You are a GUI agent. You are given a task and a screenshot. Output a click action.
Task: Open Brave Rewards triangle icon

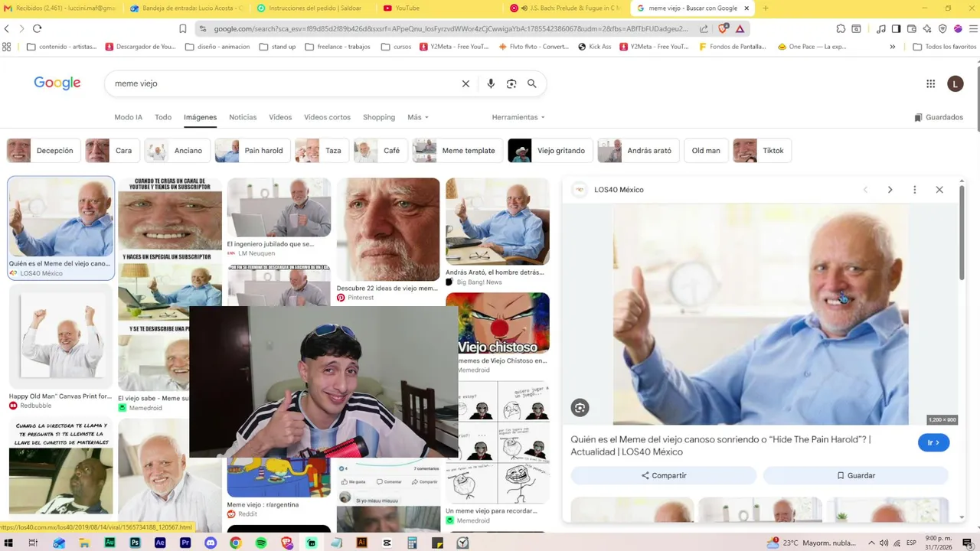(740, 29)
